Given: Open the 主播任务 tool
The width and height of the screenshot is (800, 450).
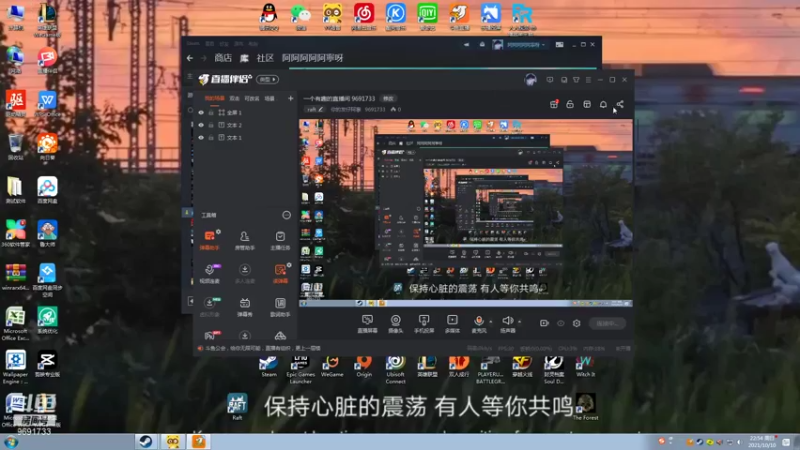Looking at the screenshot, I should [x=280, y=240].
